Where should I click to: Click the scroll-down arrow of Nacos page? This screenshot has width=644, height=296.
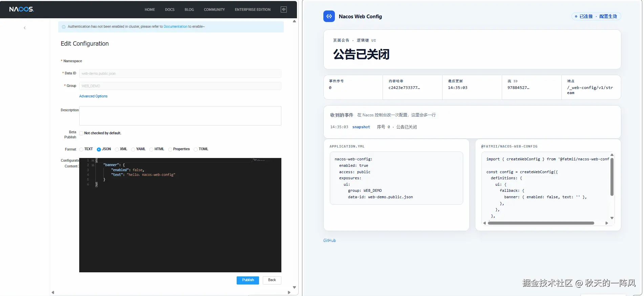click(295, 287)
